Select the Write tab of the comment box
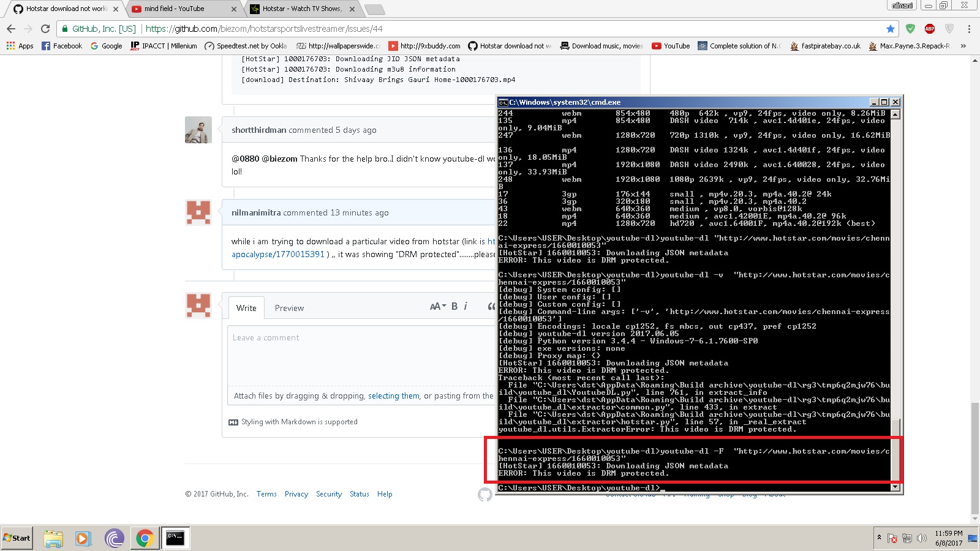Screen dimensions: 980x551 coord(246,308)
